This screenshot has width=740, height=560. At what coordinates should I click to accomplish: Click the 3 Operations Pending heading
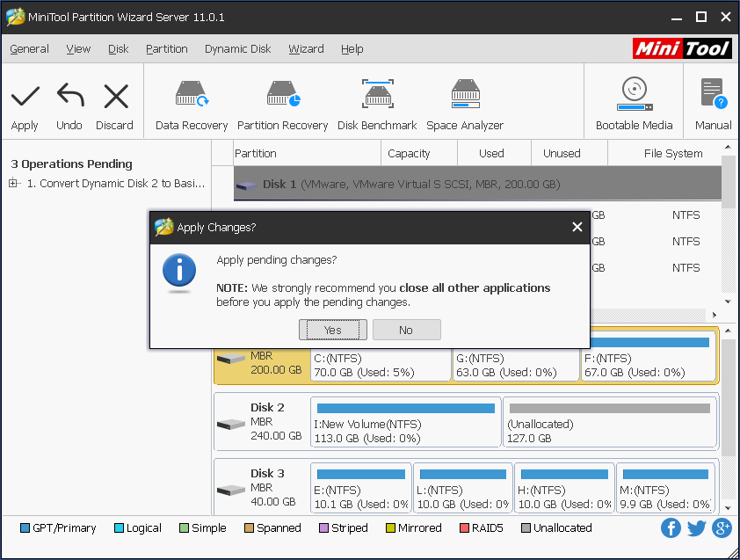[71, 164]
